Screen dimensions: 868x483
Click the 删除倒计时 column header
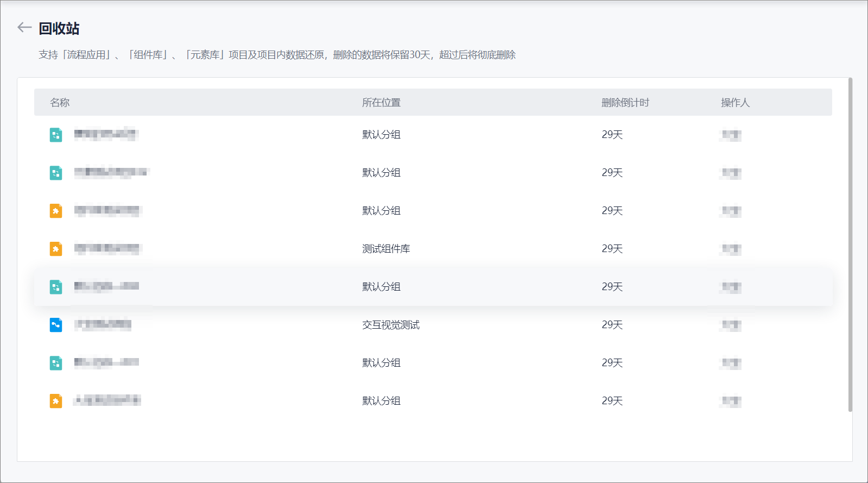625,103
